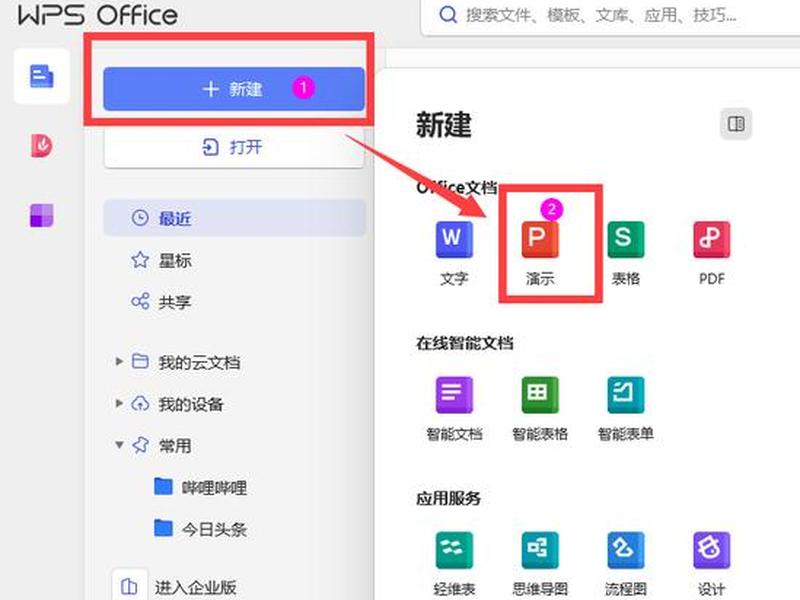Open the 流程图 flowchart service
The image size is (800, 600).
click(x=626, y=564)
